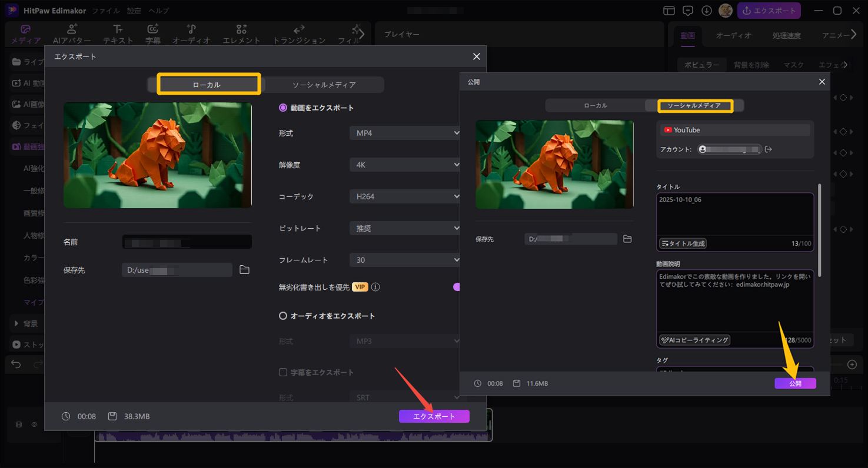Click the folder icon beside D:/use path
The width and height of the screenshot is (868, 468).
245,270
